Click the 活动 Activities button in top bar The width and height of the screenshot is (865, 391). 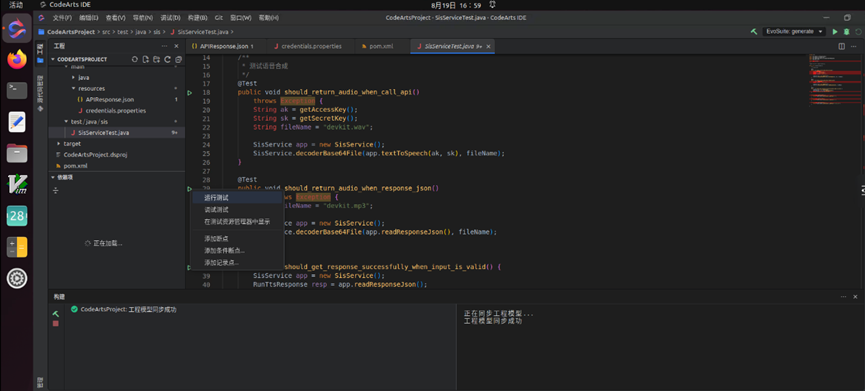16,5
